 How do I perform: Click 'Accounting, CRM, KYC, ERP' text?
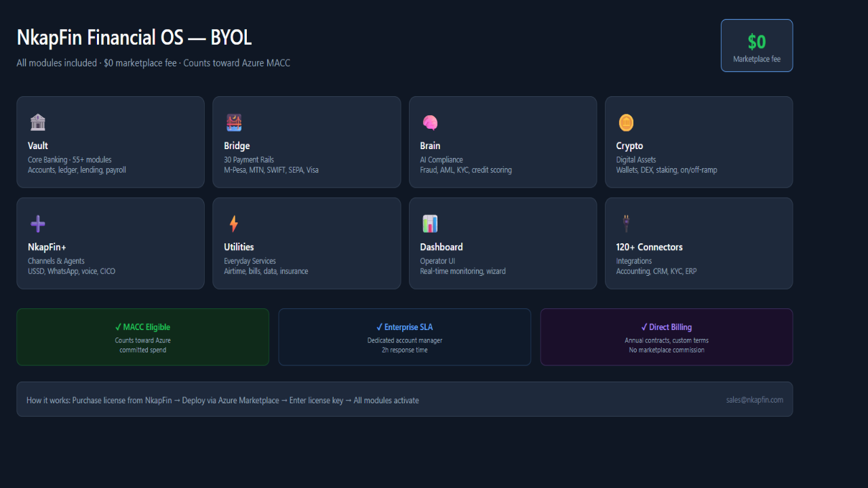pyautogui.click(x=656, y=271)
